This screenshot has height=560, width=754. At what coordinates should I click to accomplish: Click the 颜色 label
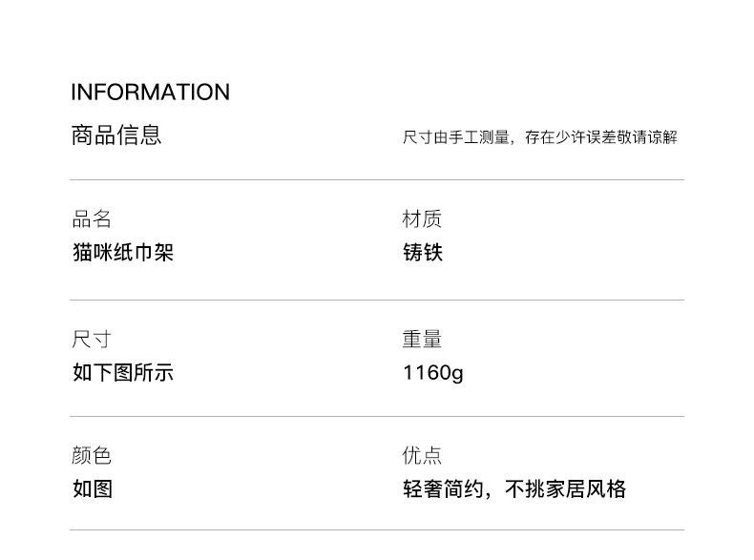(x=92, y=455)
